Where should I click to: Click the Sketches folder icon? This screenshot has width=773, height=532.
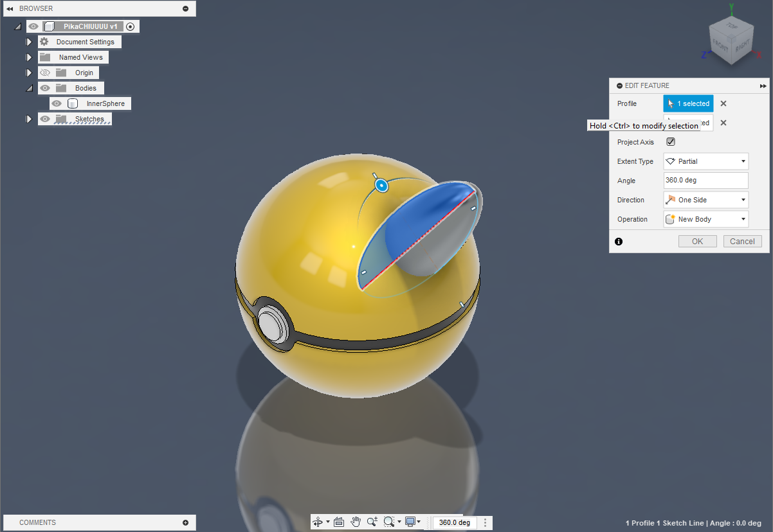[61, 119]
